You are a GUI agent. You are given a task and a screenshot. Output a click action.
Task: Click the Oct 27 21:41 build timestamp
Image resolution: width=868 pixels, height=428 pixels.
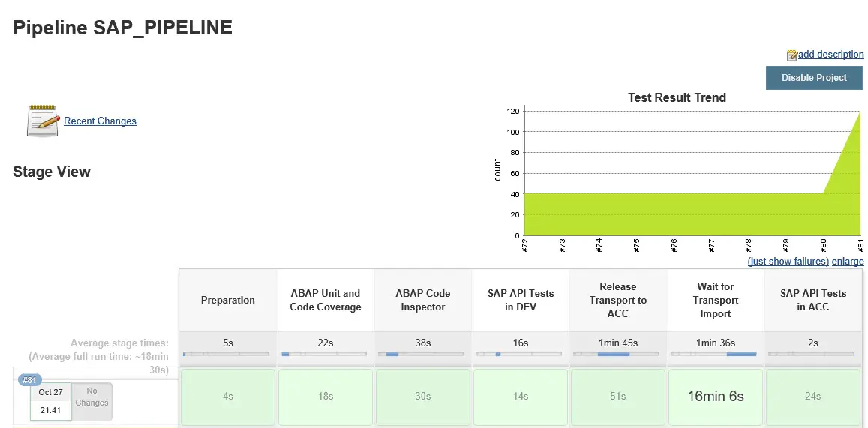(x=50, y=401)
